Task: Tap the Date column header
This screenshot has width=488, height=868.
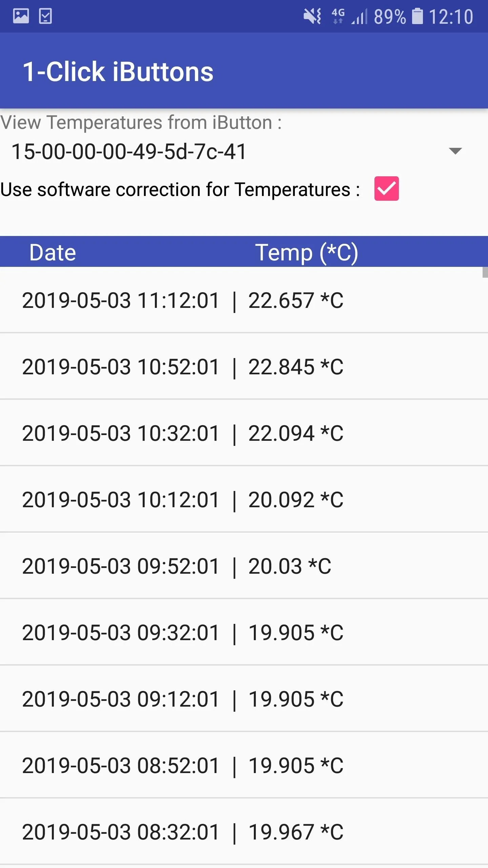Action: (x=53, y=252)
